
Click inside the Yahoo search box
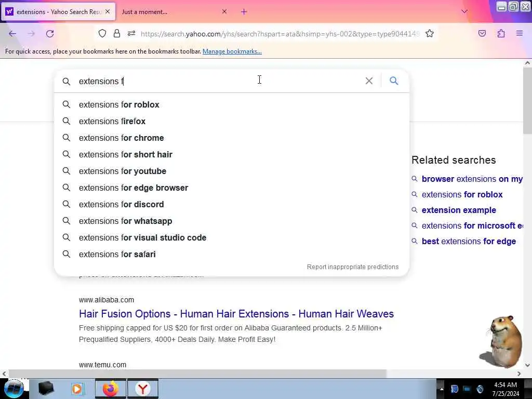point(217,81)
